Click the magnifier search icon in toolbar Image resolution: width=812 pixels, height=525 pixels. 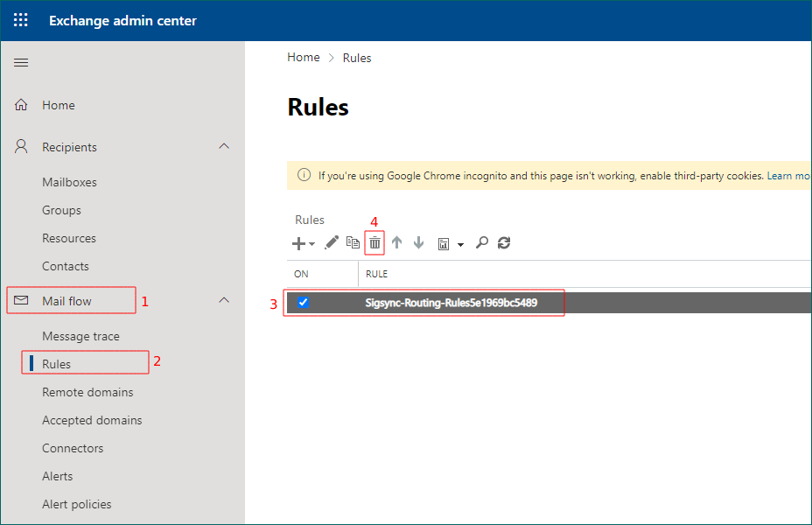481,242
